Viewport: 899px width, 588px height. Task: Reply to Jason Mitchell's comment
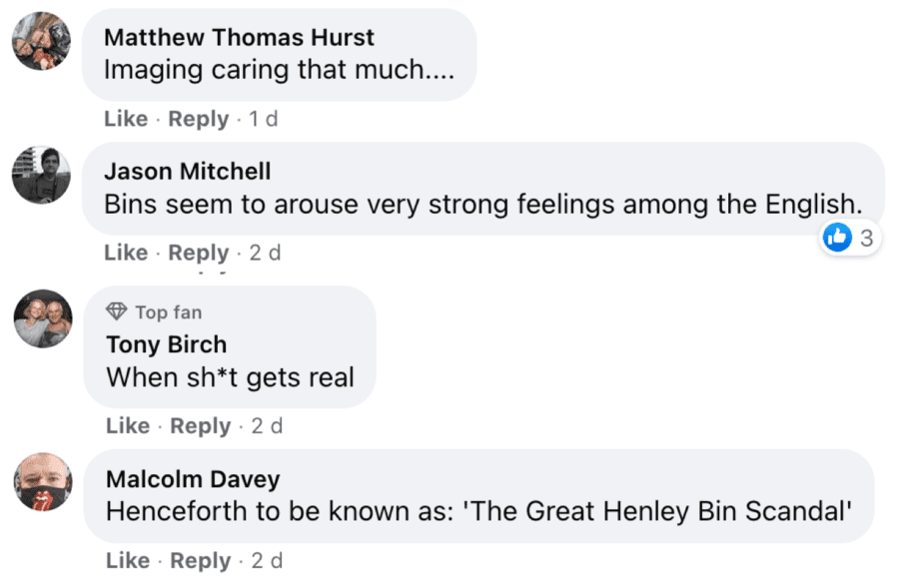tap(199, 254)
